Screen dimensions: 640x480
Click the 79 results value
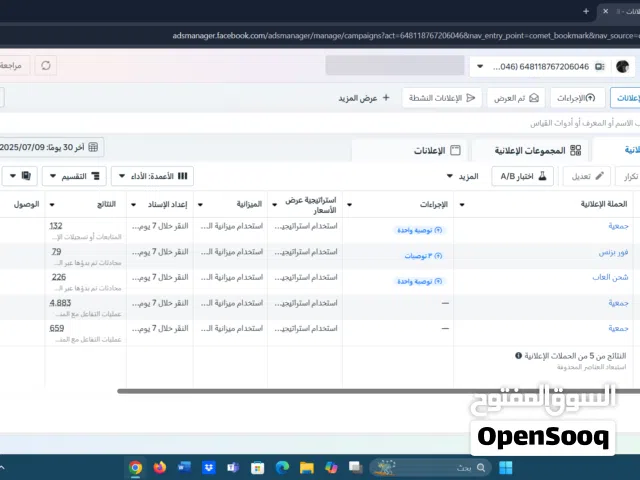click(56, 252)
